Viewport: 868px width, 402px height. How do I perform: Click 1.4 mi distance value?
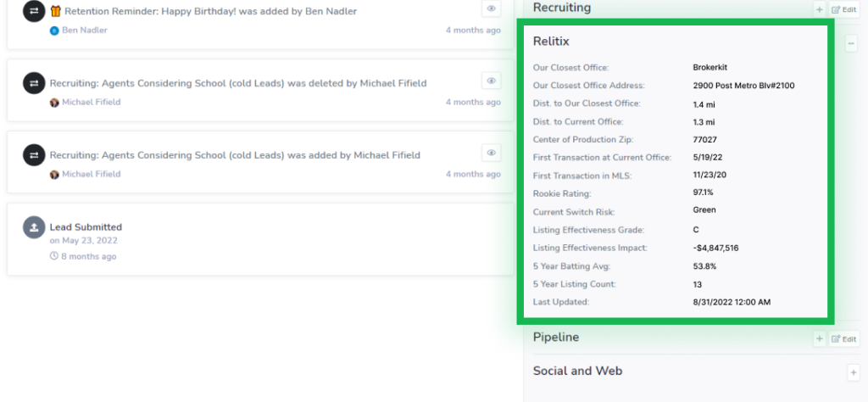[x=704, y=103]
